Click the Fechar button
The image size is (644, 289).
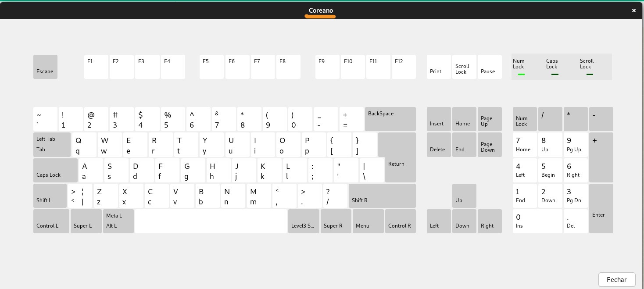(x=617, y=279)
